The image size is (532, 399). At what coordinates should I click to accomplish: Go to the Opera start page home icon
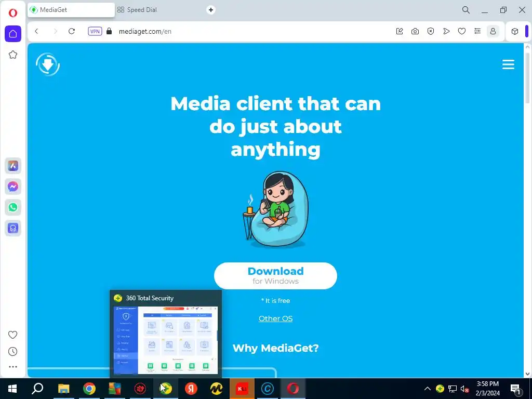coord(13,34)
